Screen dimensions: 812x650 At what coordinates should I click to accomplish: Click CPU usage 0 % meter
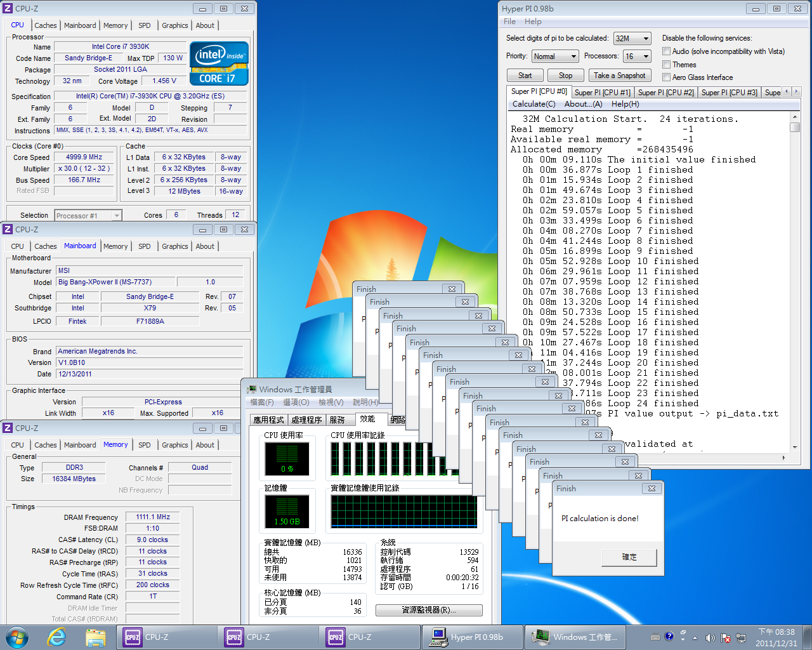pyautogui.click(x=287, y=459)
